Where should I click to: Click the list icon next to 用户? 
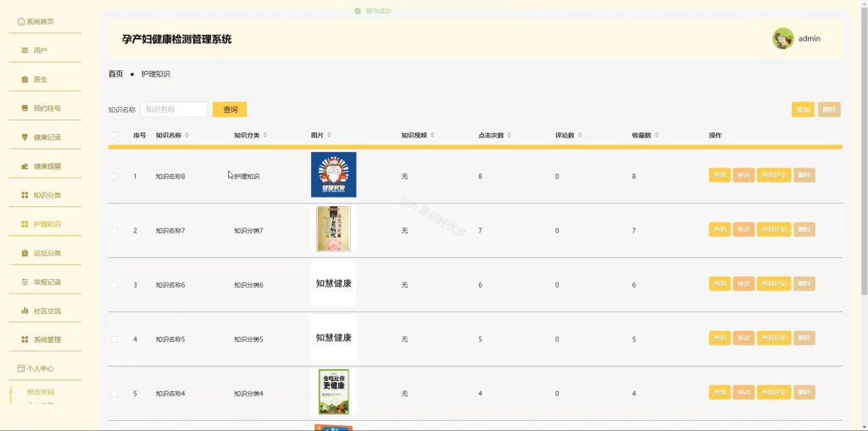(25, 50)
